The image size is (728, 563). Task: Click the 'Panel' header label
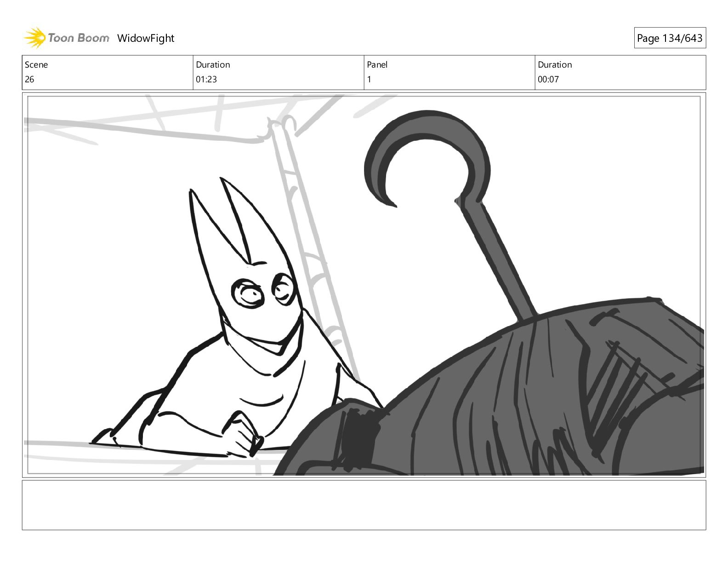(377, 65)
